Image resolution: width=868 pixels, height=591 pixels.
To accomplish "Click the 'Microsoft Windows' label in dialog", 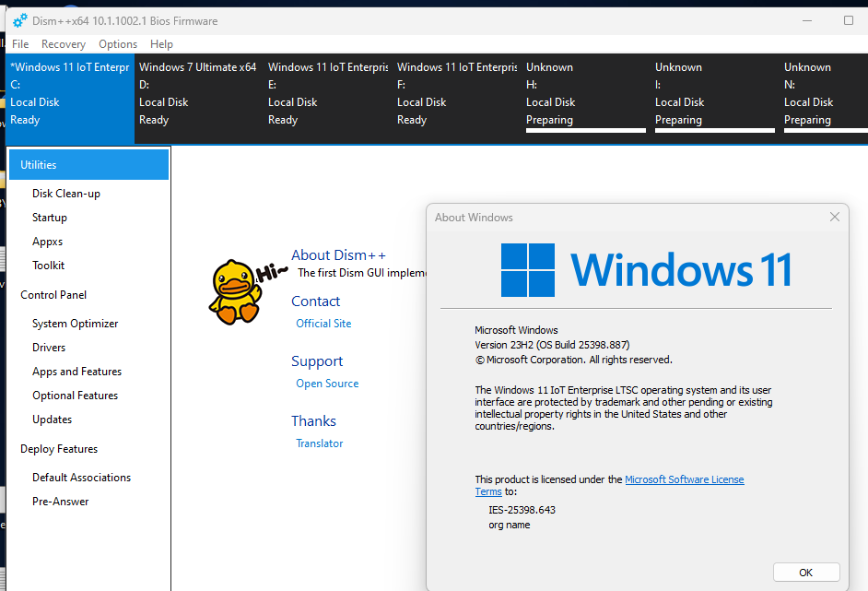I will [516, 330].
